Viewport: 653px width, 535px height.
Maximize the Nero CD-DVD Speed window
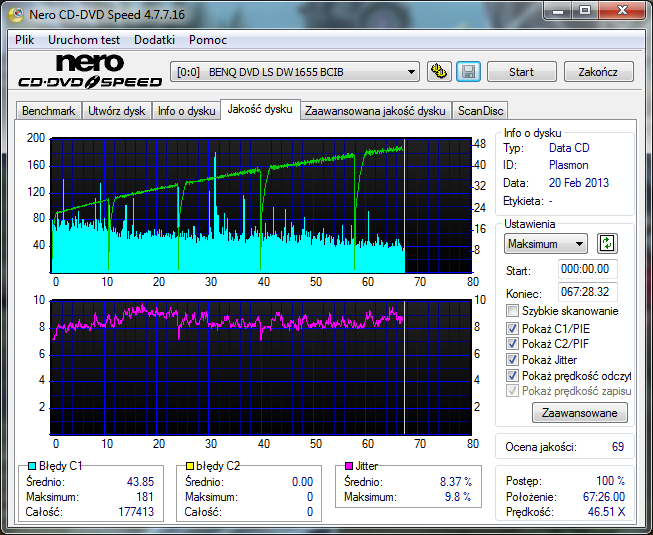pyautogui.click(x=585, y=10)
